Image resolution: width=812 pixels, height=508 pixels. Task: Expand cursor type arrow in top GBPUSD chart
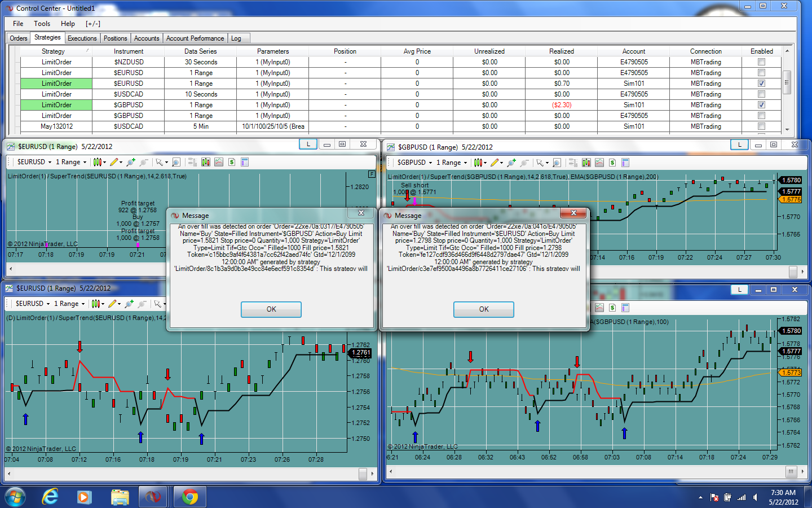[x=547, y=163]
